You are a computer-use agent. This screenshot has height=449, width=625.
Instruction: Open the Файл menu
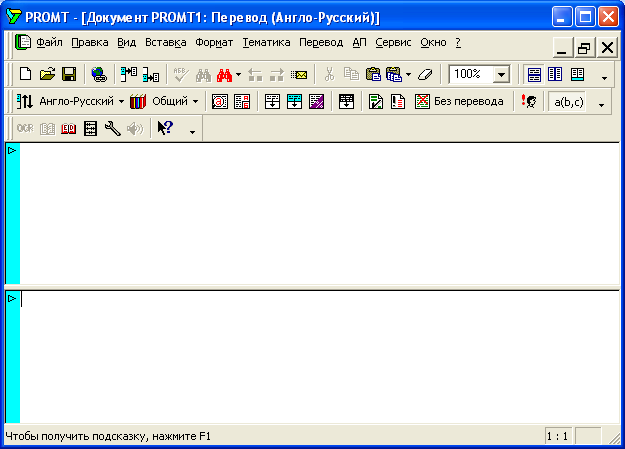click(x=49, y=42)
